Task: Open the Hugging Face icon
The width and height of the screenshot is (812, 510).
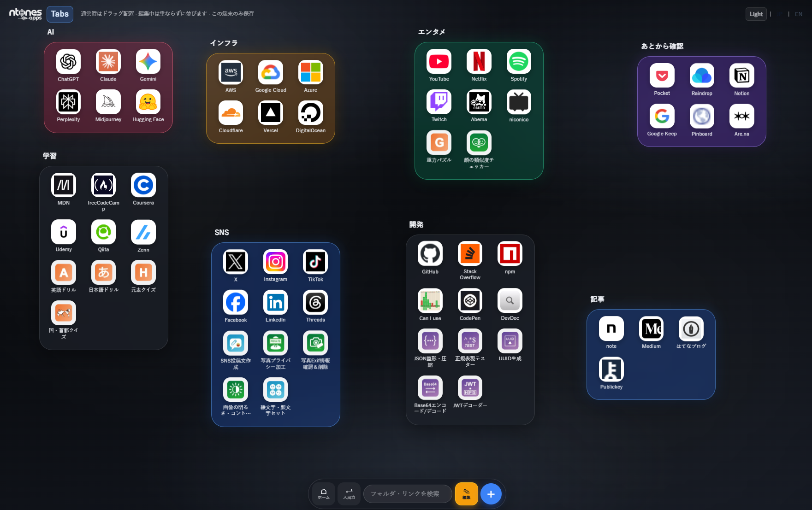Action: coord(148,102)
